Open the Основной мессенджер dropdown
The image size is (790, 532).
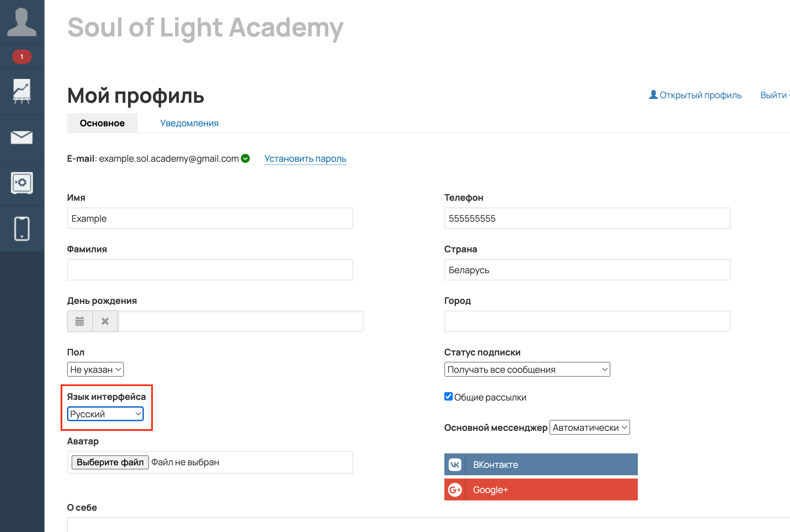(x=589, y=428)
